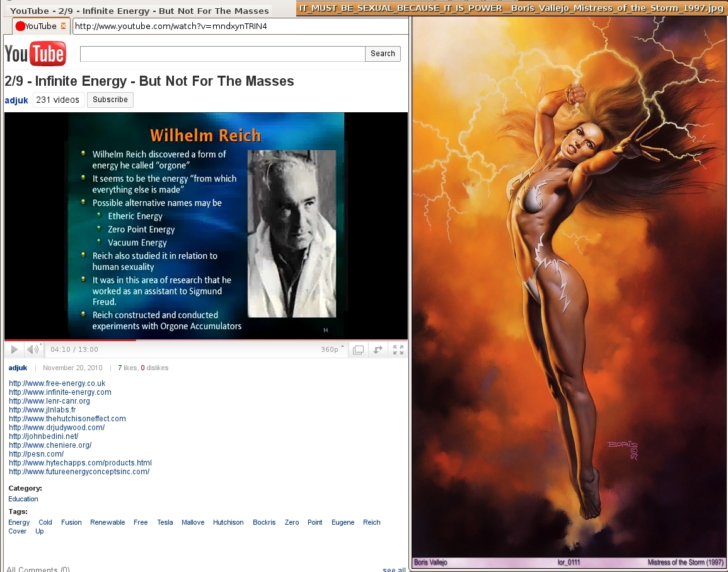Click the play button in video player

coord(14,349)
